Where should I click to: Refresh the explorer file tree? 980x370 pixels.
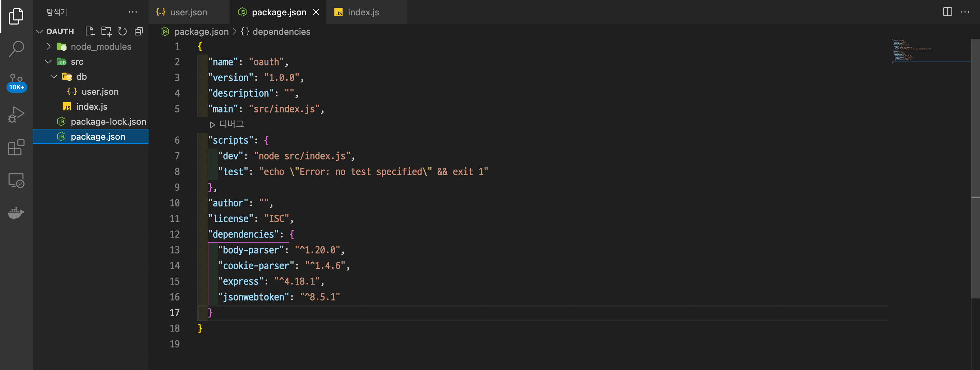click(122, 31)
